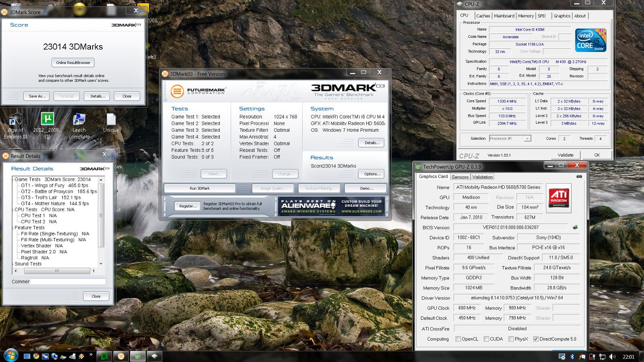Viewport: 644px width, 362px height.
Task: Expand hidden quick launch items chevron
Action: [91, 354]
